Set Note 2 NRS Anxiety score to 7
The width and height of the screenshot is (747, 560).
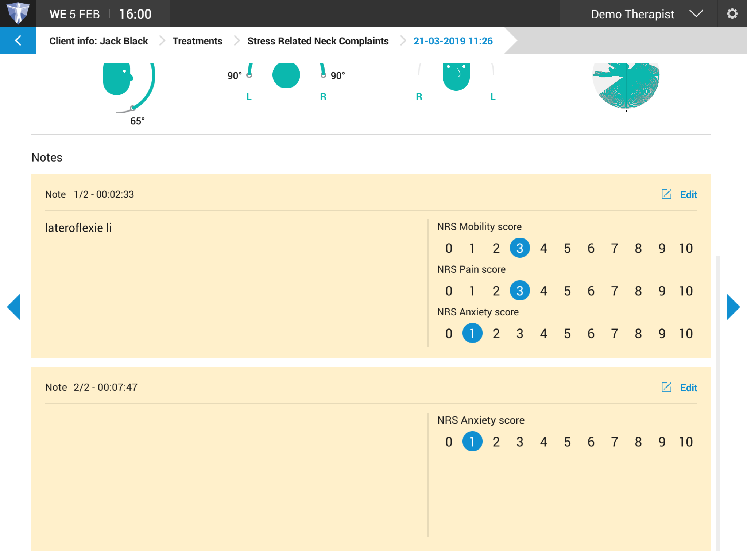pos(615,442)
